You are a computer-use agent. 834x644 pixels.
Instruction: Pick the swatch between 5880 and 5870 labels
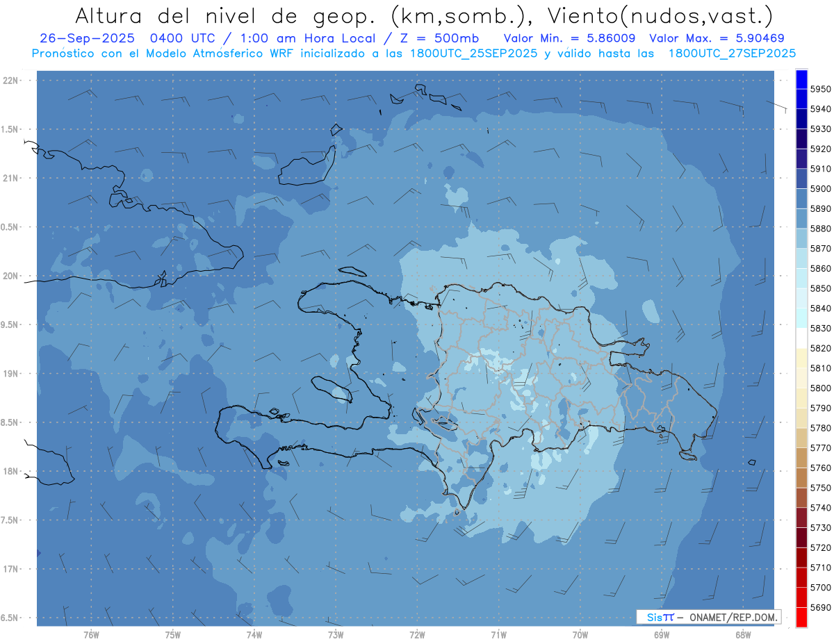pos(801,238)
